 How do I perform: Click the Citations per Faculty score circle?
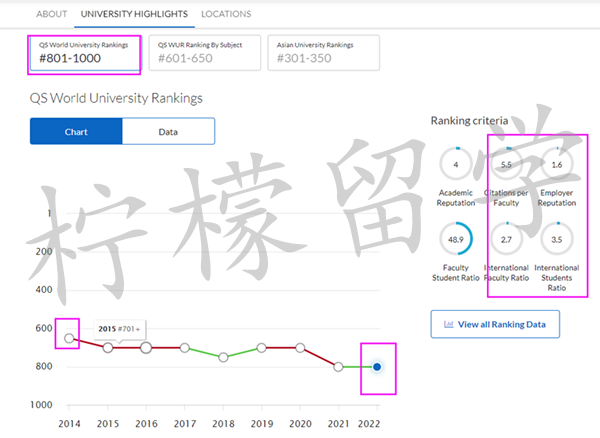pos(506,164)
